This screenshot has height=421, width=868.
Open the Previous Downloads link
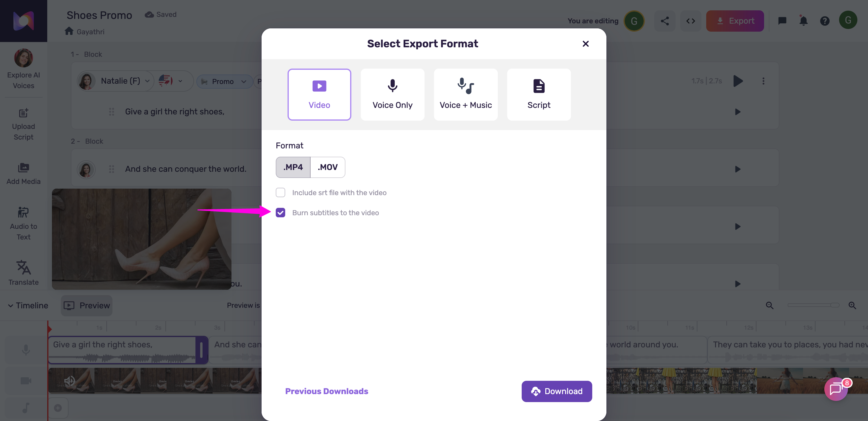[x=327, y=391]
